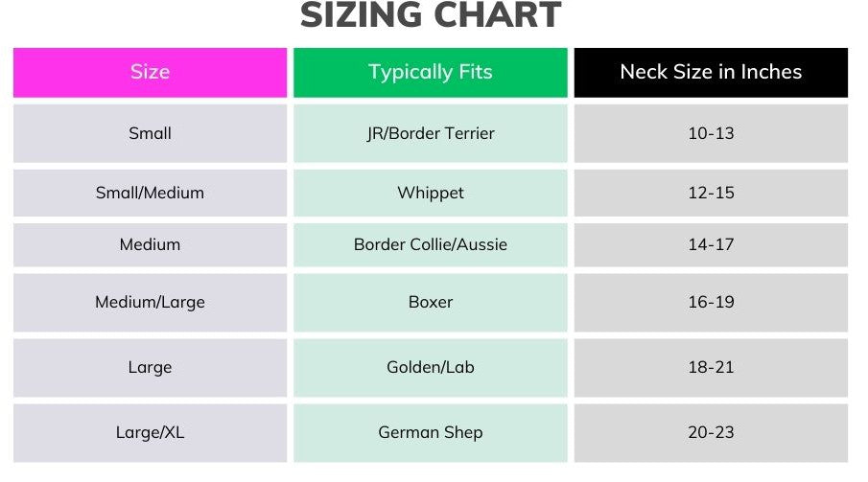Click the Medium size row label
The image size is (868, 482).
[x=150, y=244]
